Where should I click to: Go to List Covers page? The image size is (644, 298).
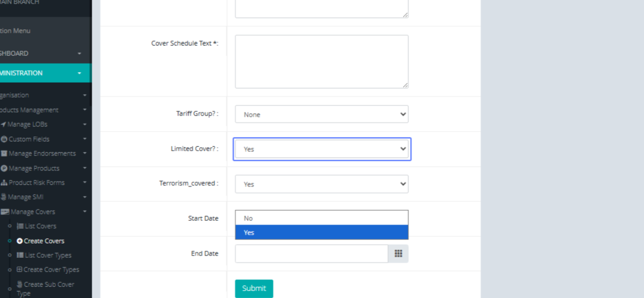coord(40,226)
